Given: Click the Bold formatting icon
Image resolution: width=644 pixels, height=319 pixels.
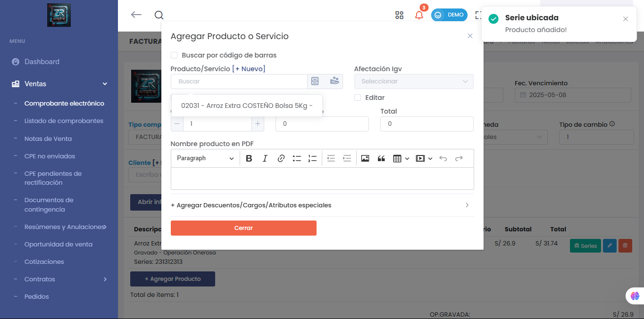Looking at the screenshot, I should coord(249,158).
